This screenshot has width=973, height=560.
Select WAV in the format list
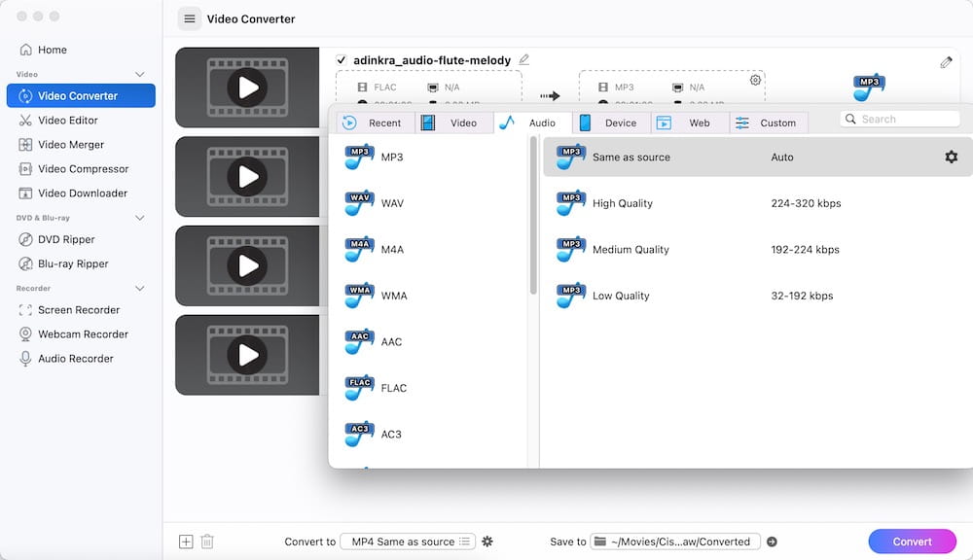point(429,203)
